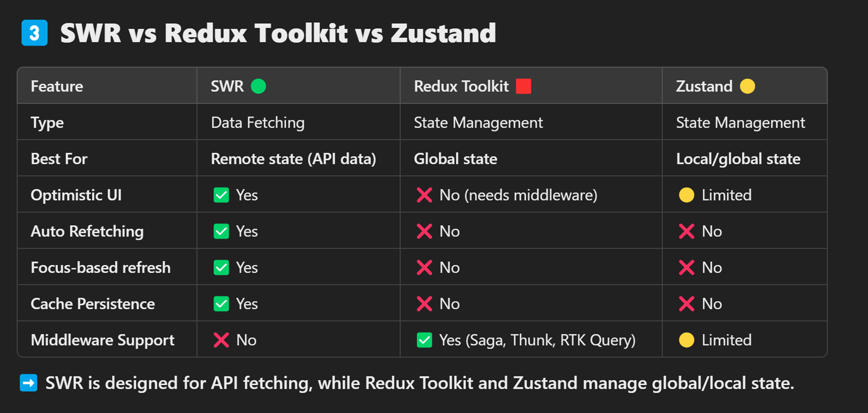Click green checkmark in SWR Optimistic UI cell

click(x=221, y=195)
